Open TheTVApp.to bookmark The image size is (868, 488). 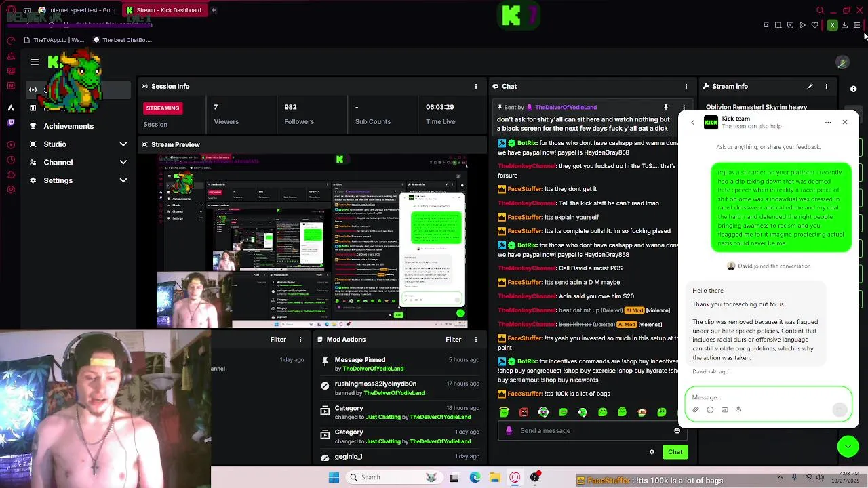coord(54,40)
